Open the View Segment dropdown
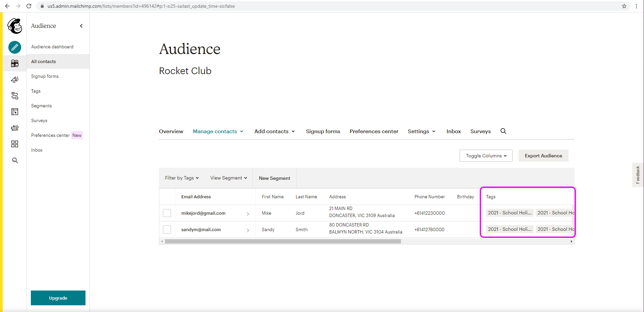The width and height of the screenshot is (644, 312). coord(228,178)
